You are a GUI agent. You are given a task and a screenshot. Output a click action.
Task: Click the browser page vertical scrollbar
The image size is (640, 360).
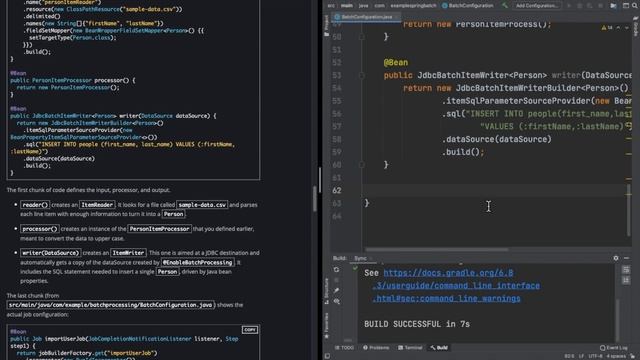coord(315,198)
